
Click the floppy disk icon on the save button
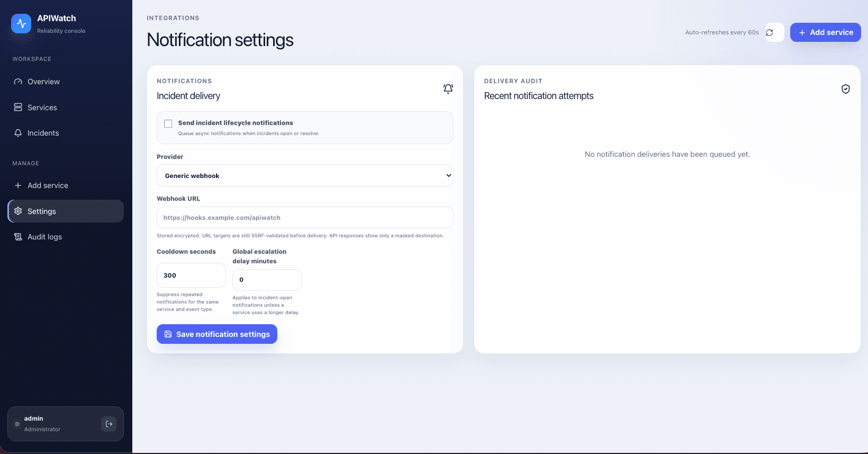168,334
